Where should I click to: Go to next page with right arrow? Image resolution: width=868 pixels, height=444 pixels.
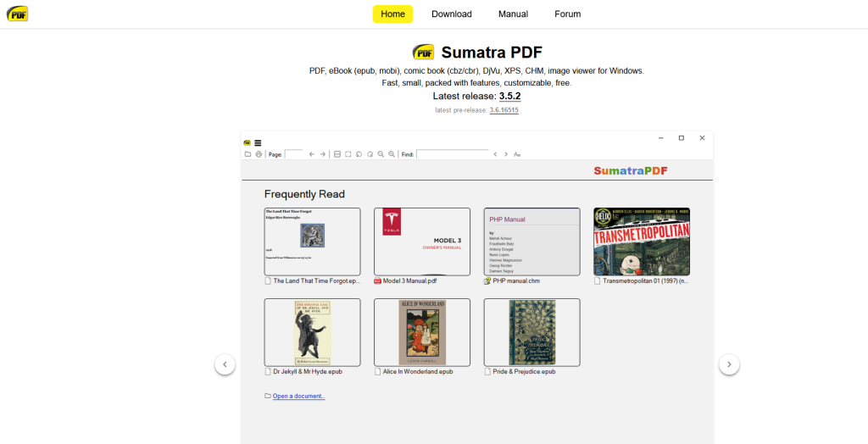[x=323, y=154]
